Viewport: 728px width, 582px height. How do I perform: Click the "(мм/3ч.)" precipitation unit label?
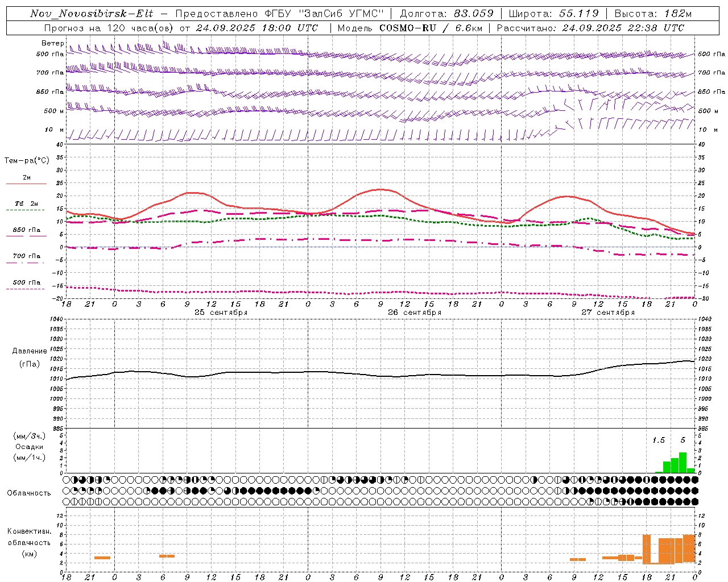(x=30, y=436)
